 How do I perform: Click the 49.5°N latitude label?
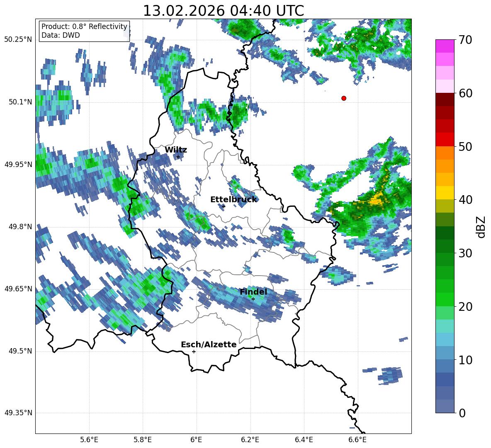click(20, 351)
